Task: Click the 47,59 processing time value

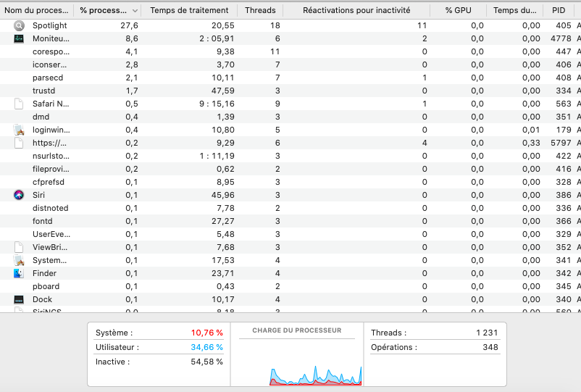Action: pyautogui.click(x=222, y=91)
